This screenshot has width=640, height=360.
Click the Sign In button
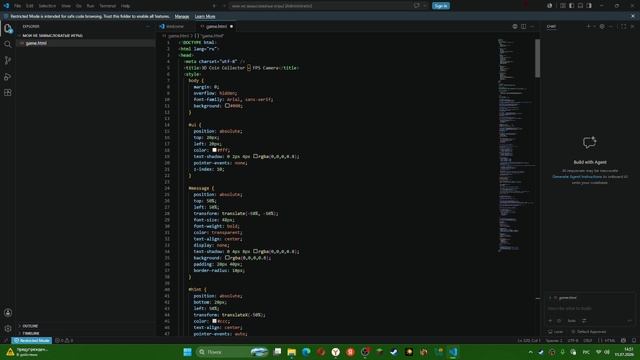(441, 6)
